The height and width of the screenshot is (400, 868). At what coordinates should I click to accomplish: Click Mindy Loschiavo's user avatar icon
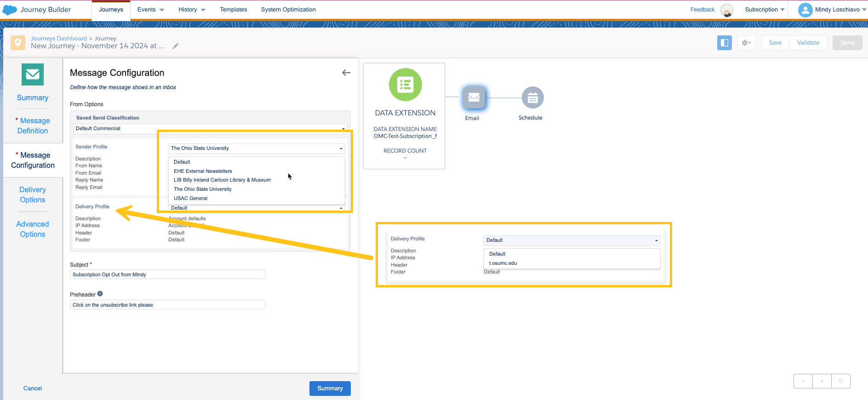point(805,10)
